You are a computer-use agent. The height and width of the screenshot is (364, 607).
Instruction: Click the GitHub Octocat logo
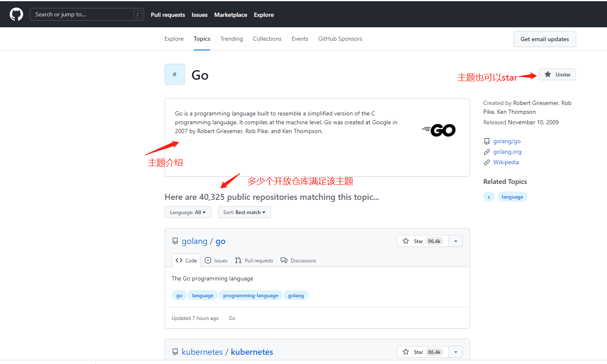[16, 14]
